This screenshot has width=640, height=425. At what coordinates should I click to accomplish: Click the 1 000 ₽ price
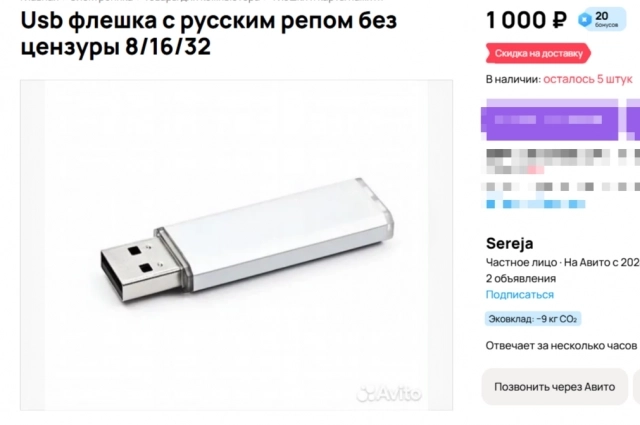pos(527,20)
